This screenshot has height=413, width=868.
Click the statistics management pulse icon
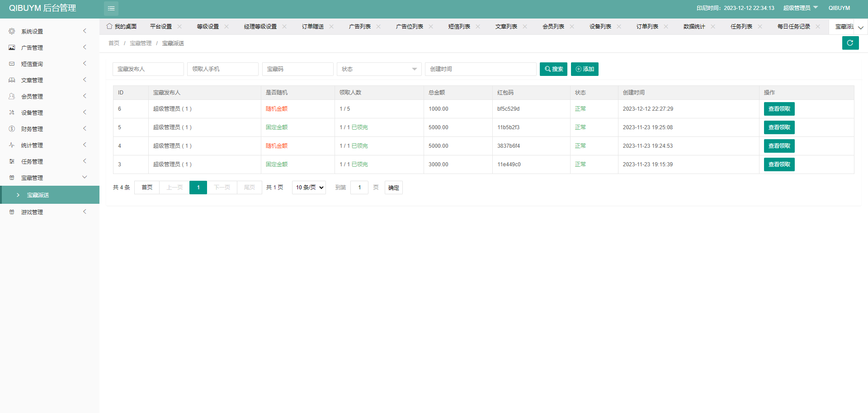12,145
